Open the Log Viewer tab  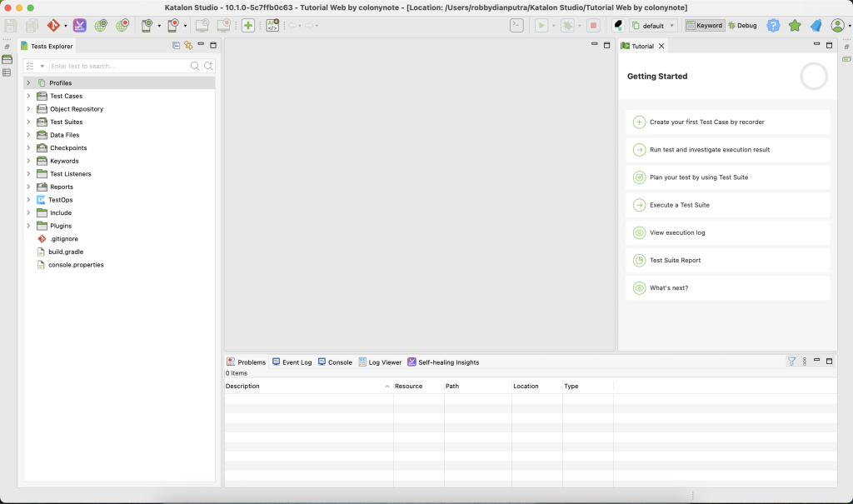click(380, 362)
